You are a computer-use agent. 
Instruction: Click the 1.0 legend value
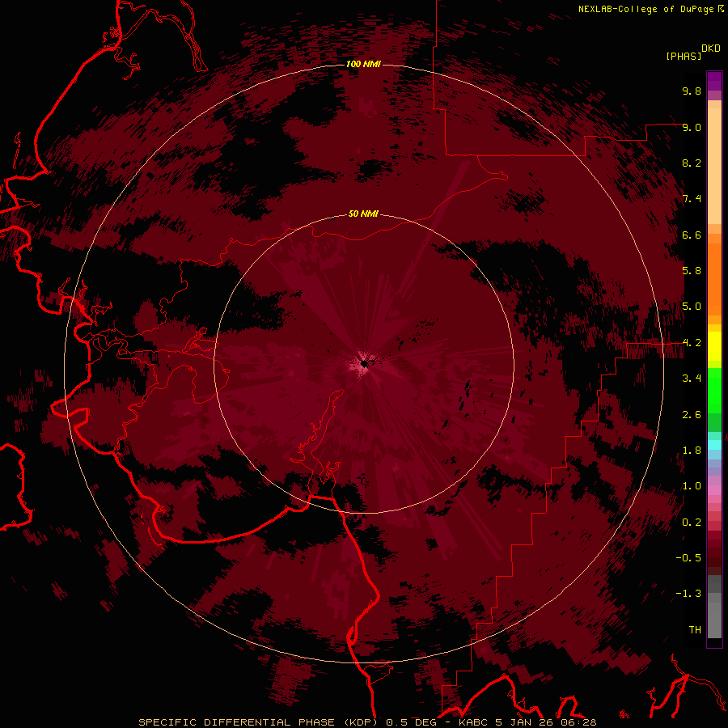(x=692, y=486)
